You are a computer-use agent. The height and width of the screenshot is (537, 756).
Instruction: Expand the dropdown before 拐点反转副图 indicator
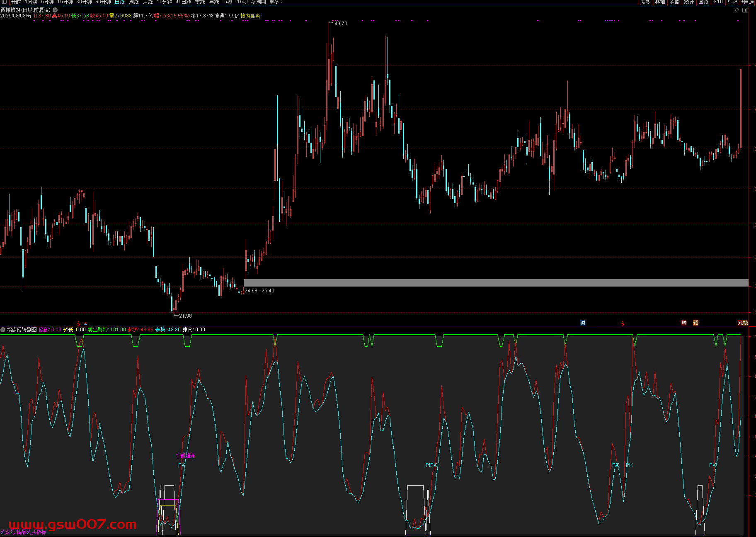point(3,330)
